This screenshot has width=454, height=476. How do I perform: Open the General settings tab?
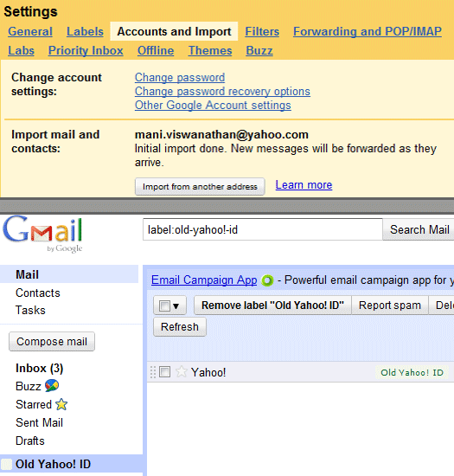click(x=30, y=31)
